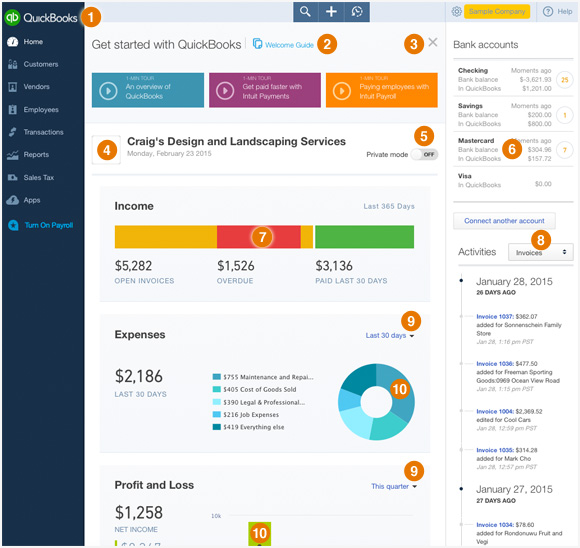Click the Checking account 25 badge
Image resolution: width=580 pixels, height=548 pixels.
pyautogui.click(x=564, y=80)
